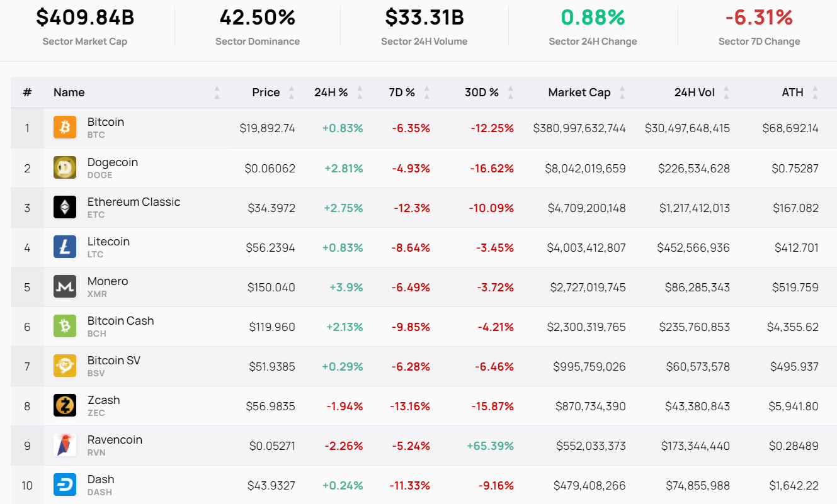
Task: Click the # rank column header
Action: click(27, 92)
